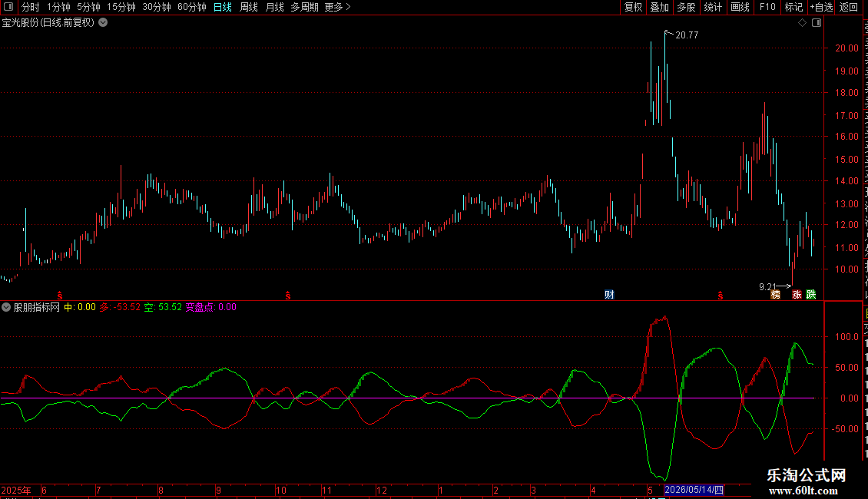The image size is (868, 499).
Task: Click the 变盘点: 0.00 indicator value
Action: tap(211, 307)
